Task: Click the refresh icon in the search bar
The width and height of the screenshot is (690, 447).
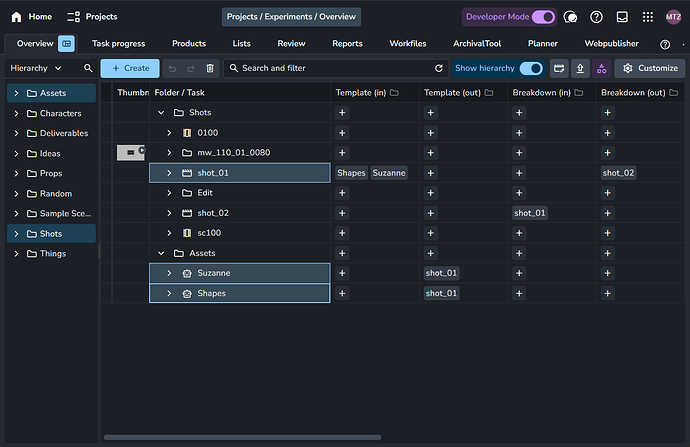Action: [x=438, y=68]
